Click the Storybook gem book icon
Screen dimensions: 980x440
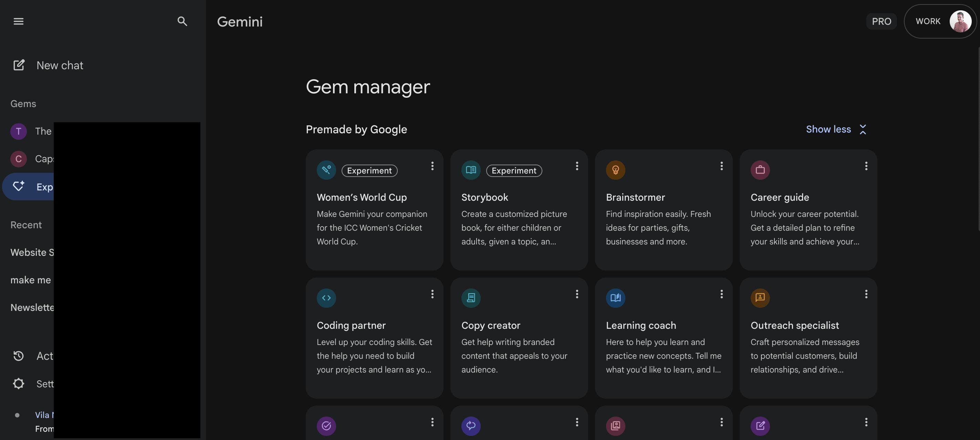click(471, 170)
